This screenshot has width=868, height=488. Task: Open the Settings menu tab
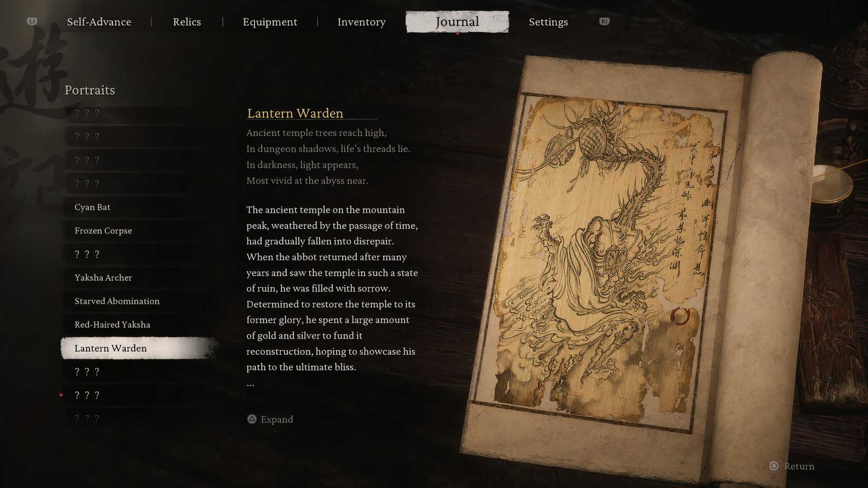(548, 22)
